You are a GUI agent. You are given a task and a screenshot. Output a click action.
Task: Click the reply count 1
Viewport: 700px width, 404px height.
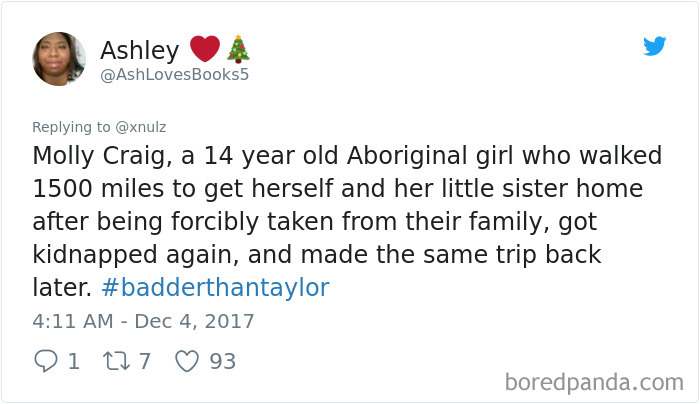74,361
